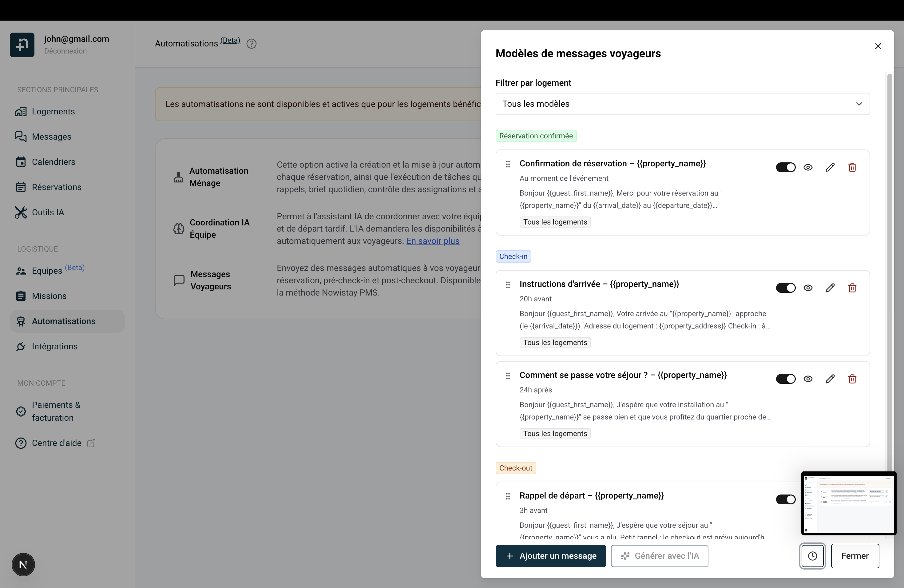Click the Ajouter un message button
904x588 pixels.
click(x=550, y=556)
